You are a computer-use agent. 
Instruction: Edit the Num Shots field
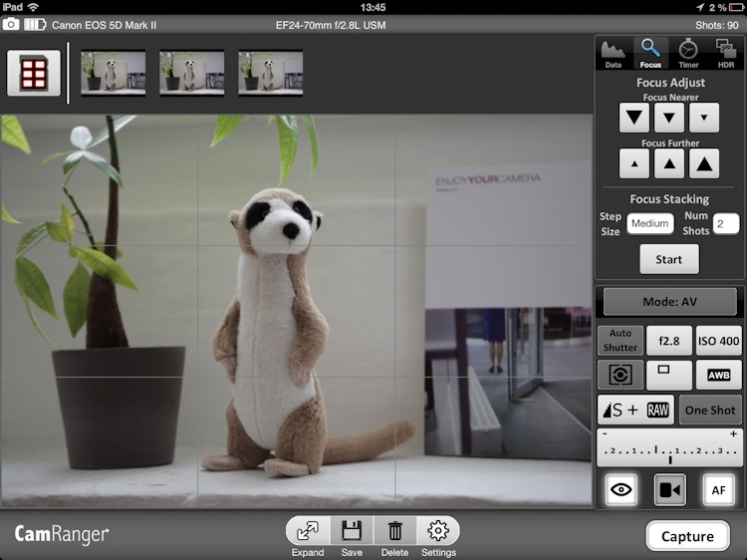726,223
